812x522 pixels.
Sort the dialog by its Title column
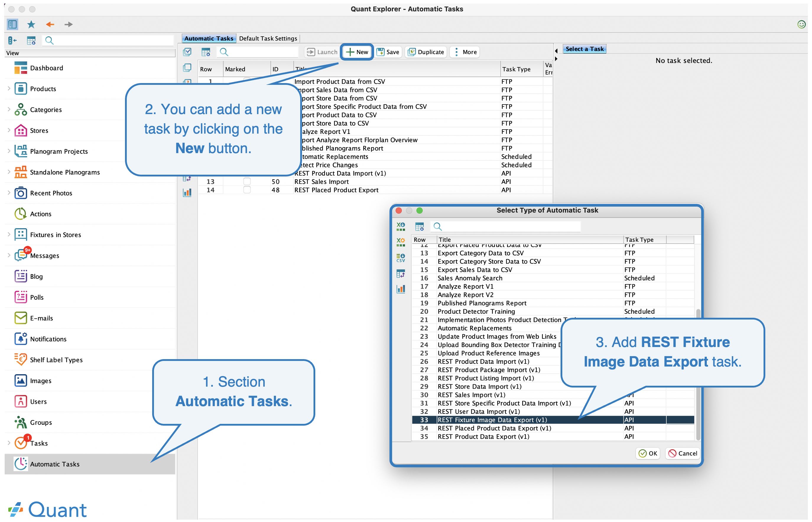(x=530, y=239)
